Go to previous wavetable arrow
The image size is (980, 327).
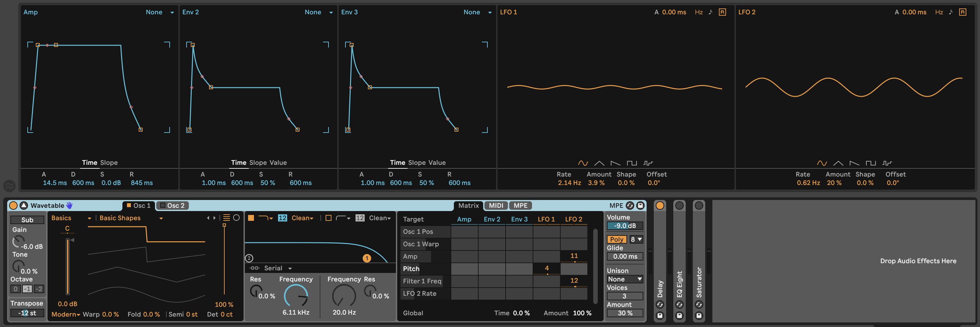(208, 218)
